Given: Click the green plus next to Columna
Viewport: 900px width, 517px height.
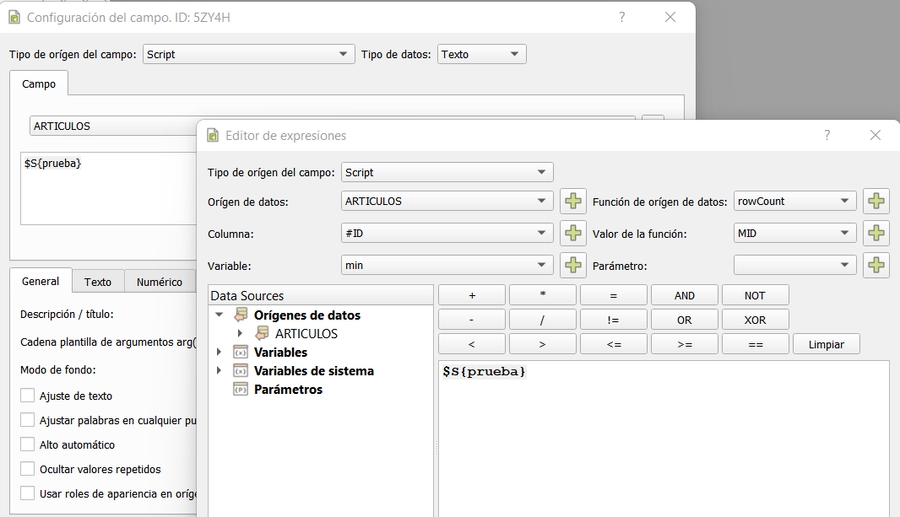Looking at the screenshot, I should pos(573,233).
